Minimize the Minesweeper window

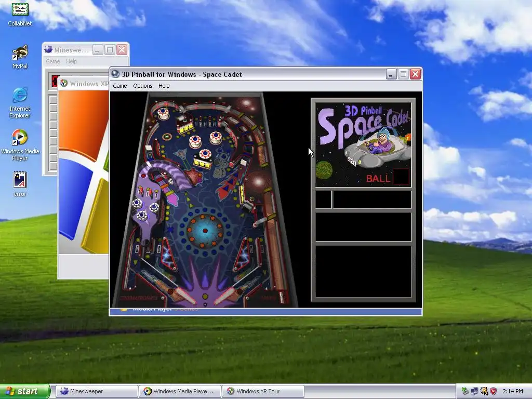97,50
